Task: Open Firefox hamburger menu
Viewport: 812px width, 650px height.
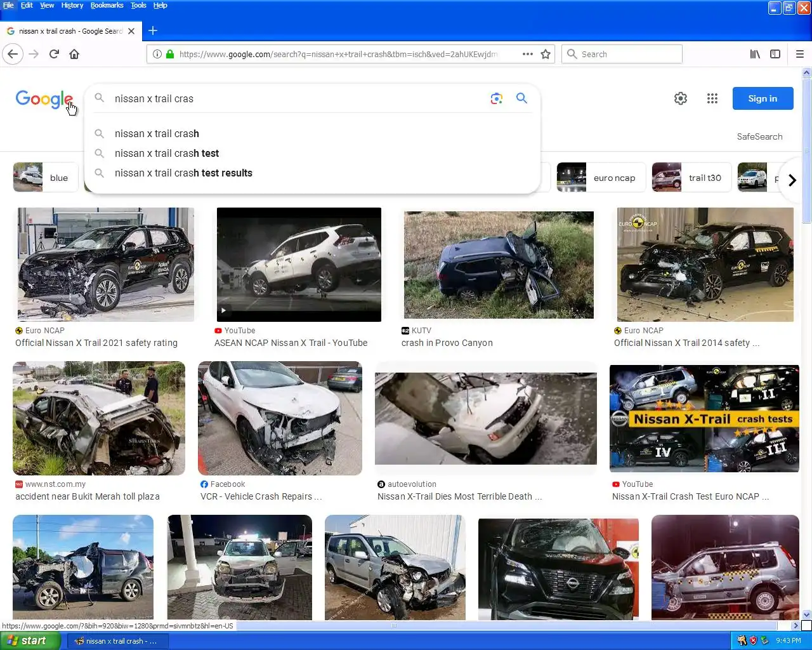Action: [x=800, y=54]
